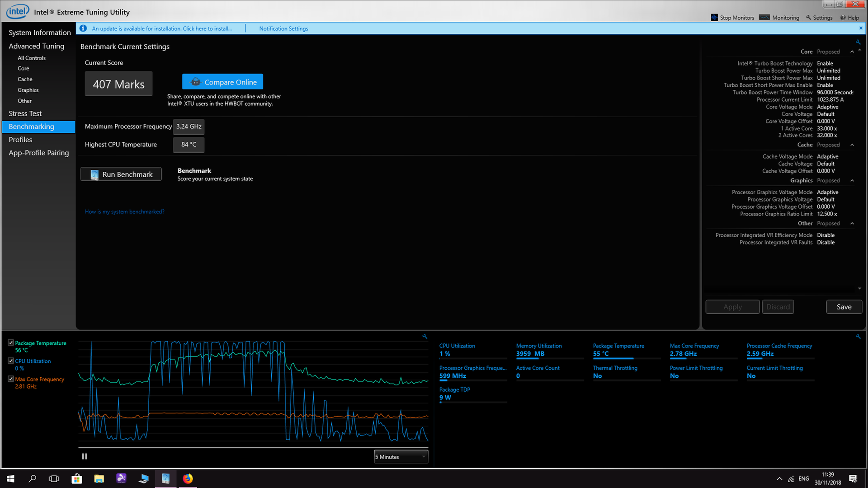Viewport: 868px width, 488px height.
Task: Open the 5 Minutes time range dropdown
Action: [x=401, y=457]
